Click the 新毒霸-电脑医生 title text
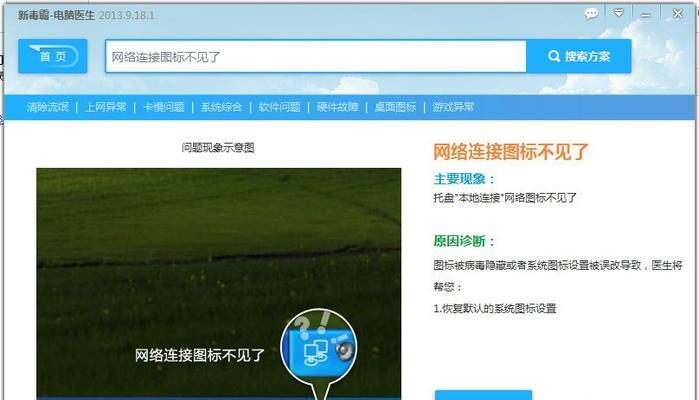 tap(56, 15)
